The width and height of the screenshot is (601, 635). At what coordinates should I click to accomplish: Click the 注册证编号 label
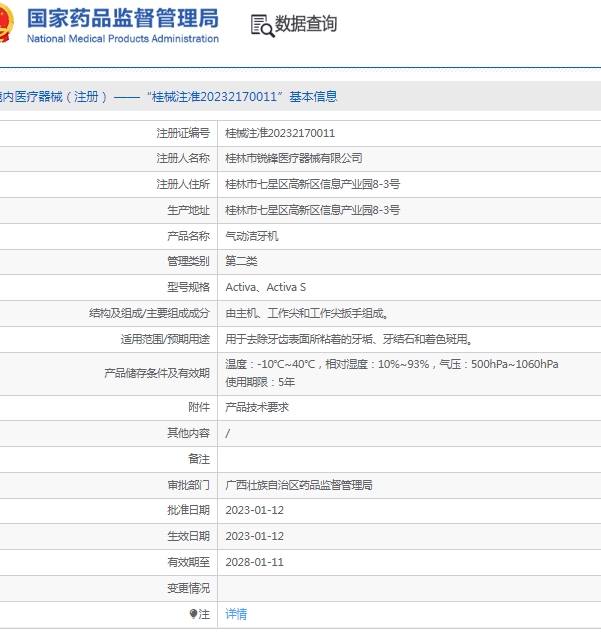pyautogui.click(x=183, y=133)
